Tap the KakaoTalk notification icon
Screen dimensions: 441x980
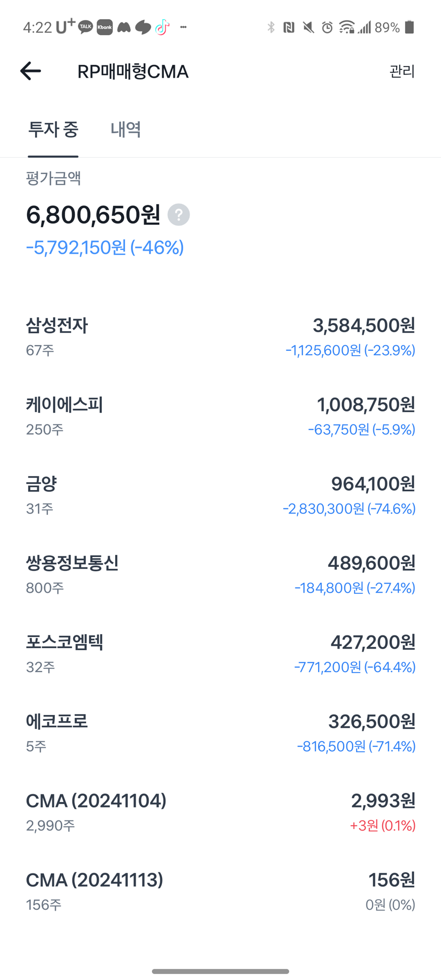(85, 27)
